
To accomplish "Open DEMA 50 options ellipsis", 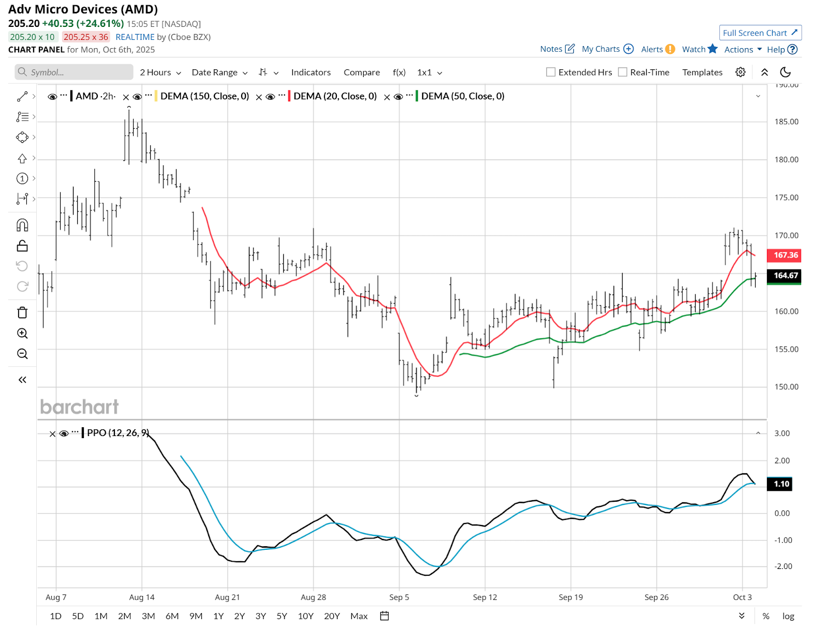I will pos(409,95).
